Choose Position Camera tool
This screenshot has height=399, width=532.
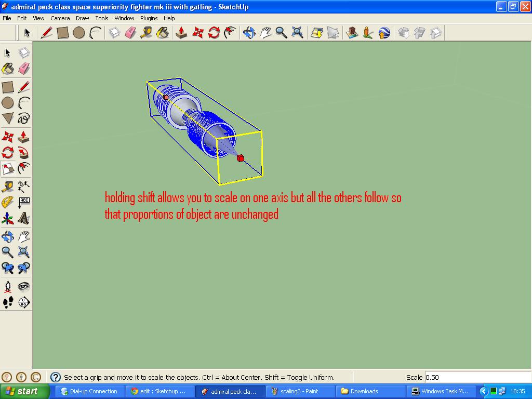coord(8,286)
